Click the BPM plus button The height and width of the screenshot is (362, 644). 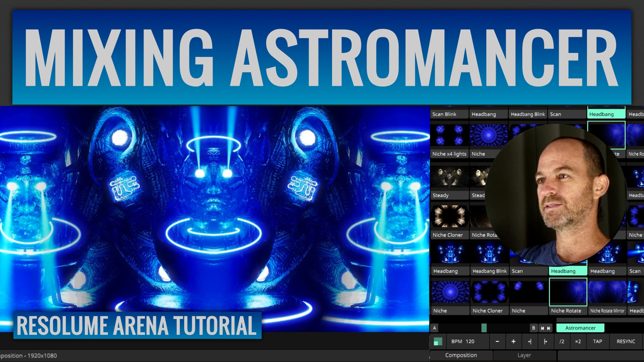[513, 341]
